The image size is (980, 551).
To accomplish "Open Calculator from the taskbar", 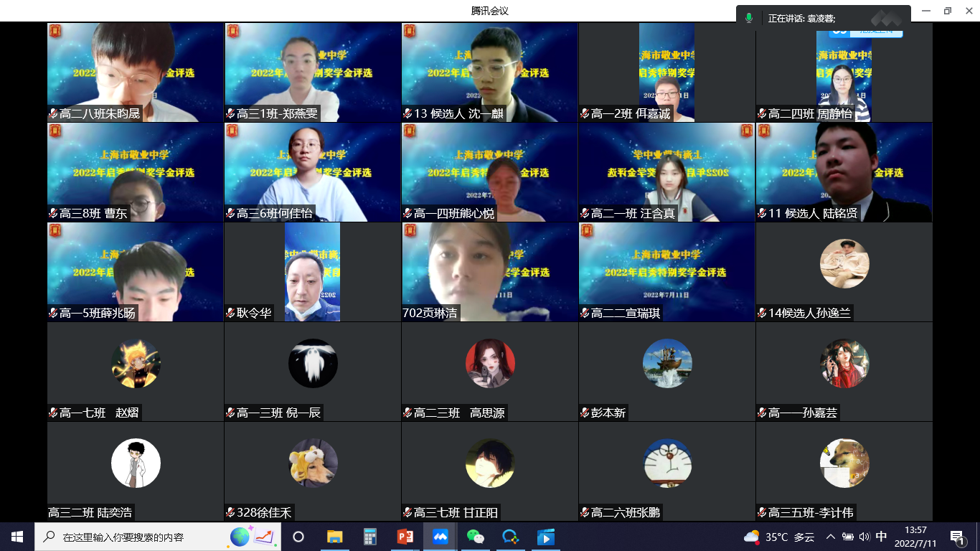I will (x=370, y=537).
